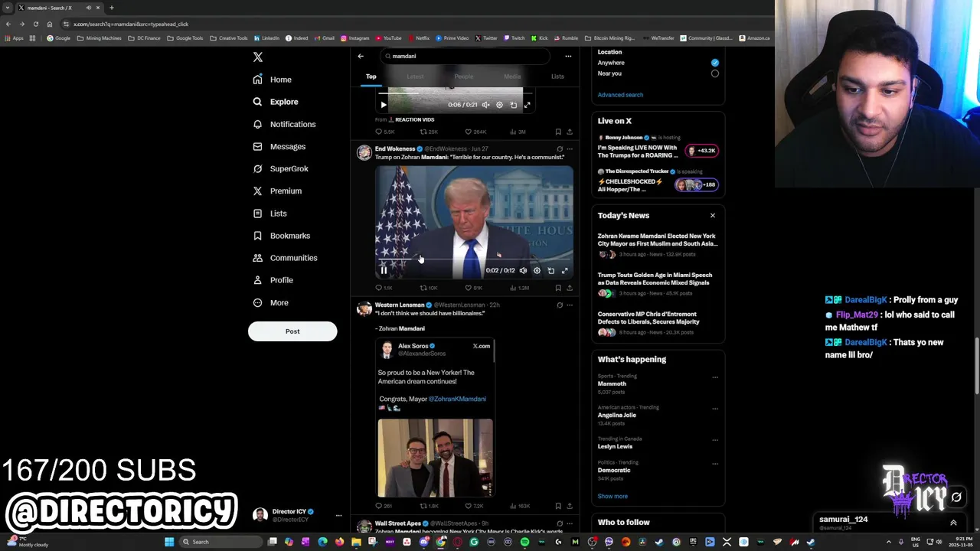980x551 pixels.
Task: Fullscreen the 0:06 / 0:21 video
Action: point(527,105)
